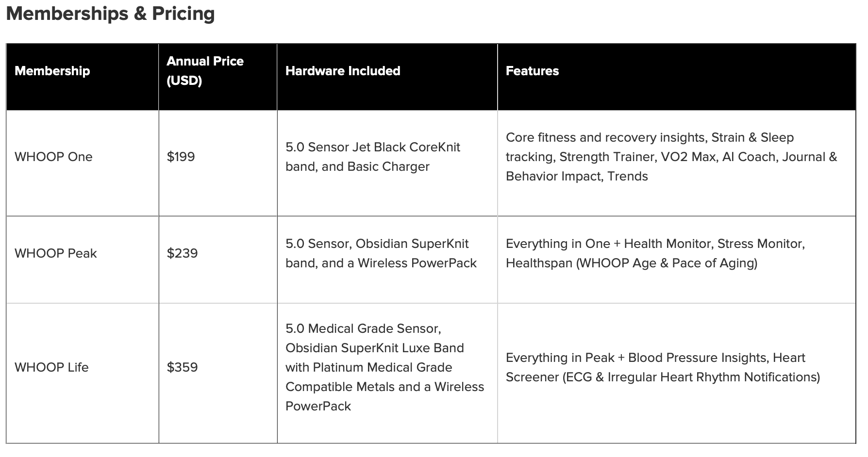Click the $359 price cell

182,367
